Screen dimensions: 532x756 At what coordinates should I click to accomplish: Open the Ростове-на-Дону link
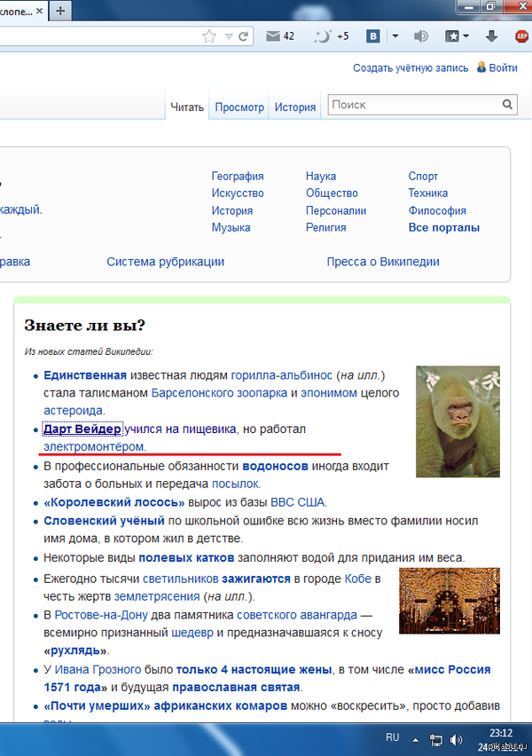click(x=101, y=615)
